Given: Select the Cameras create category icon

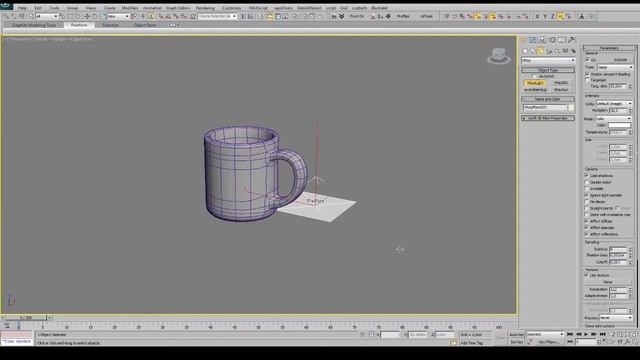Looking at the screenshot, I should point(549,51).
